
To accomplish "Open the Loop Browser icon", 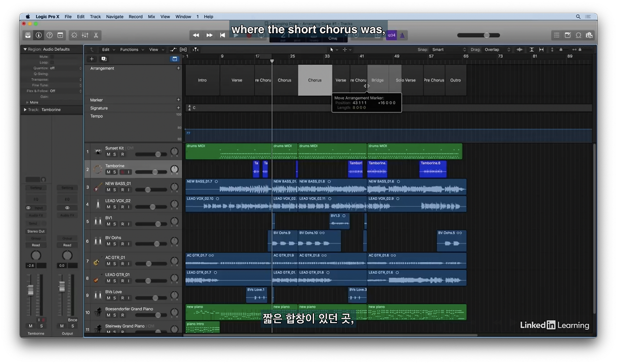I will coord(578,35).
